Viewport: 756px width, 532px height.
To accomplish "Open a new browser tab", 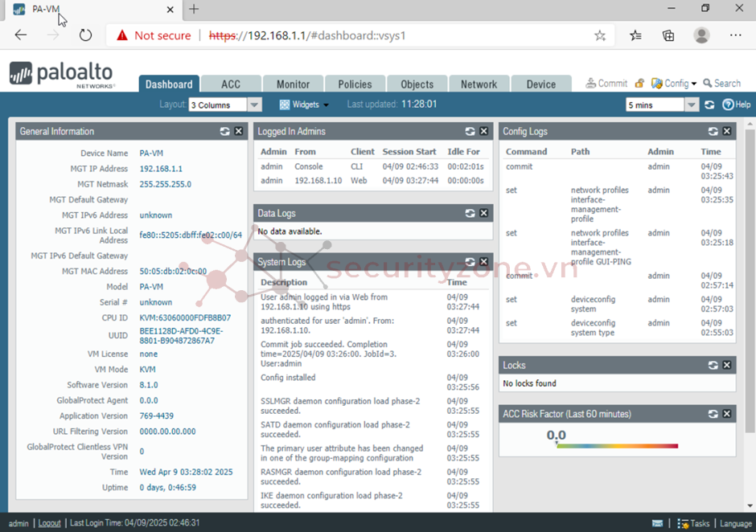I will 194,9.
